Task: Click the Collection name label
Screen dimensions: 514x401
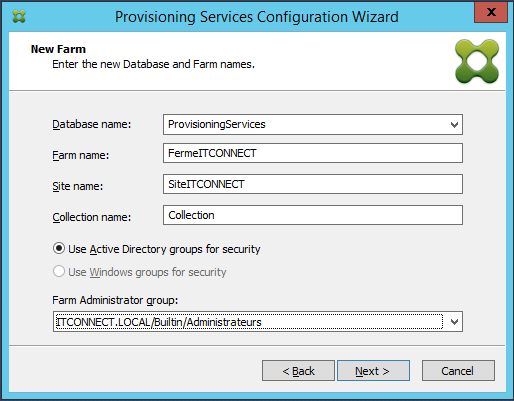Action: point(92,217)
